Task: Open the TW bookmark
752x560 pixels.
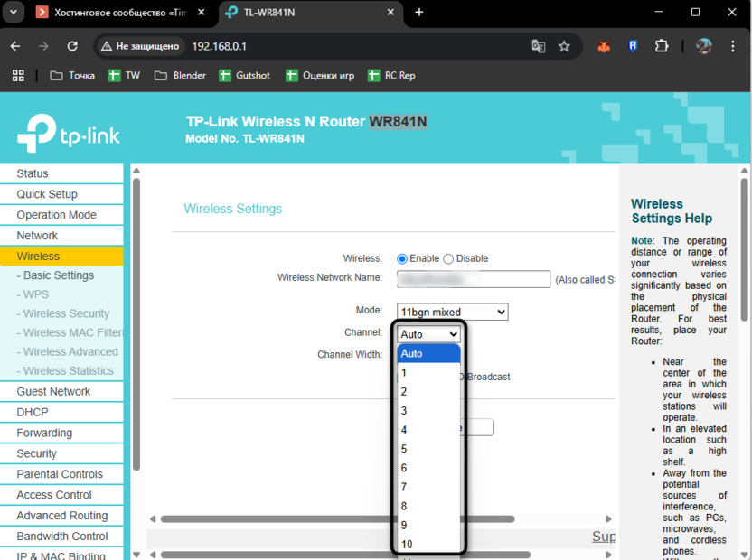Action: [124, 75]
